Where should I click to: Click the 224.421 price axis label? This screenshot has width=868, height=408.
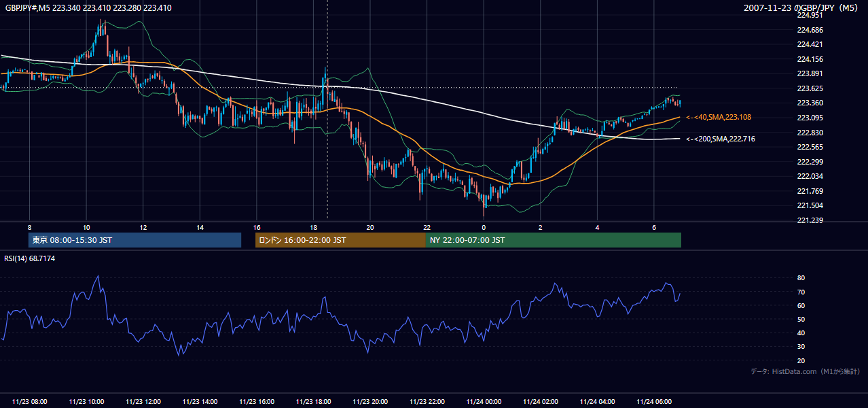point(810,45)
